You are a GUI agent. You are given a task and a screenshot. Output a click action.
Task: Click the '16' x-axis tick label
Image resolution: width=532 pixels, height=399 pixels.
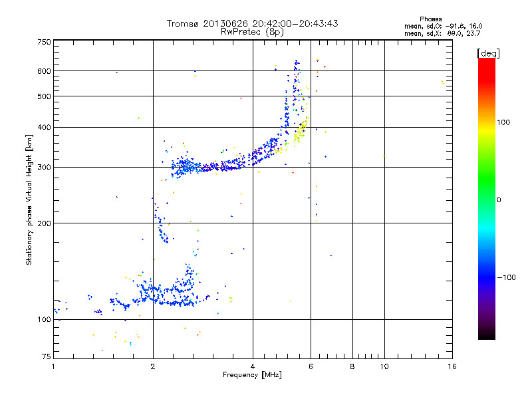[452, 366]
